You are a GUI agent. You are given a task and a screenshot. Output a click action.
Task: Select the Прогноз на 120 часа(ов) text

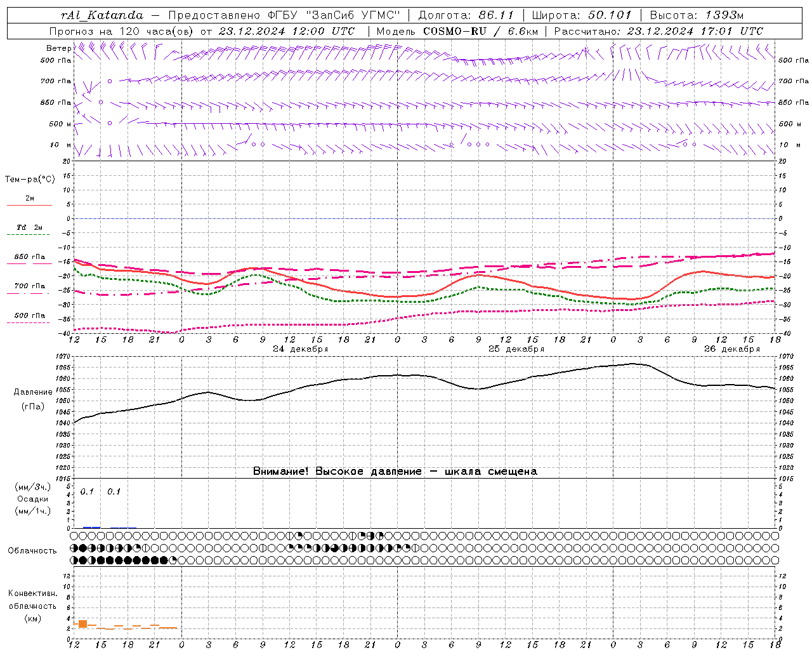click(121, 31)
